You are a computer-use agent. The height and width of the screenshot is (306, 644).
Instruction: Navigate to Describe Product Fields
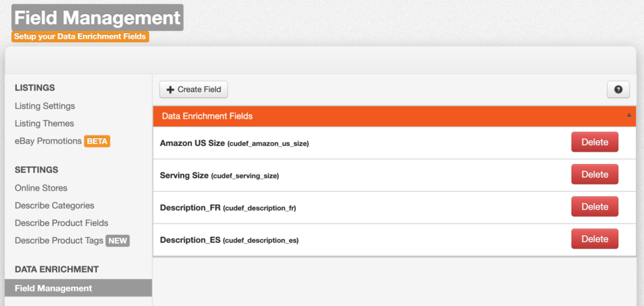click(x=61, y=223)
